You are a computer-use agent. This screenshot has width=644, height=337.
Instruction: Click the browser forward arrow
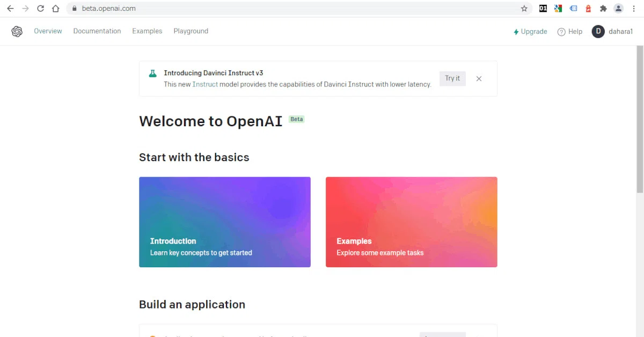click(25, 9)
